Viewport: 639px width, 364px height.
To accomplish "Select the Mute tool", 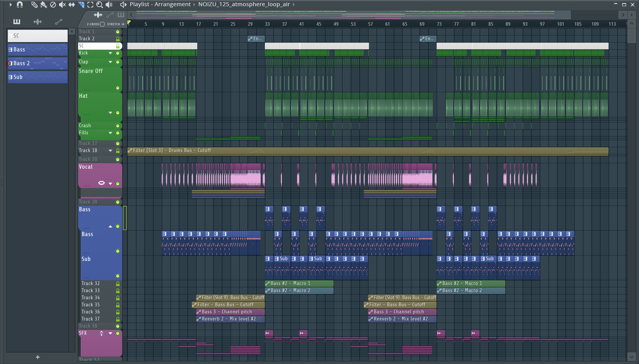I will [62, 4].
